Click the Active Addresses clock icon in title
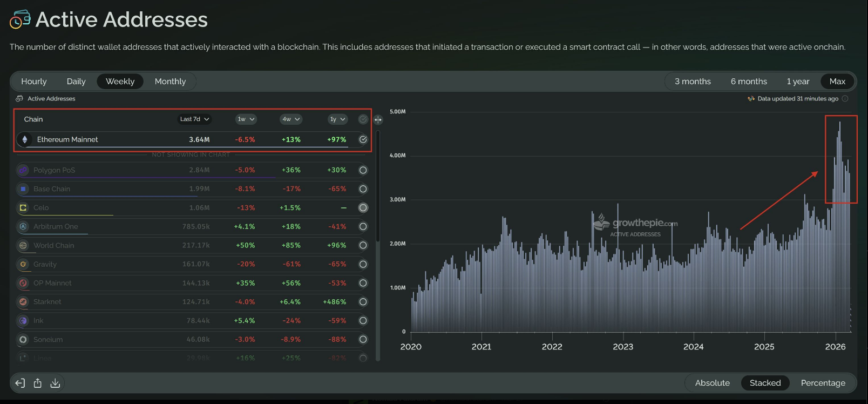The width and height of the screenshot is (868, 404). tap(20, 19)
